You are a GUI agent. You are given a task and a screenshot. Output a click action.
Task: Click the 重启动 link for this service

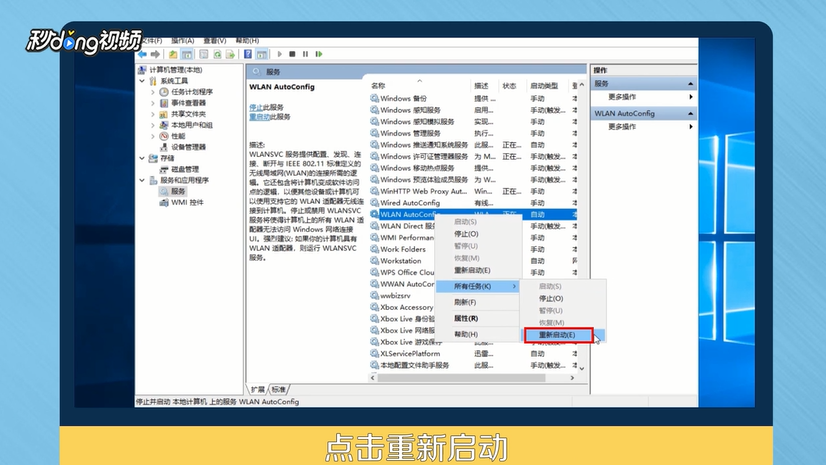click(x=259, y=117)
